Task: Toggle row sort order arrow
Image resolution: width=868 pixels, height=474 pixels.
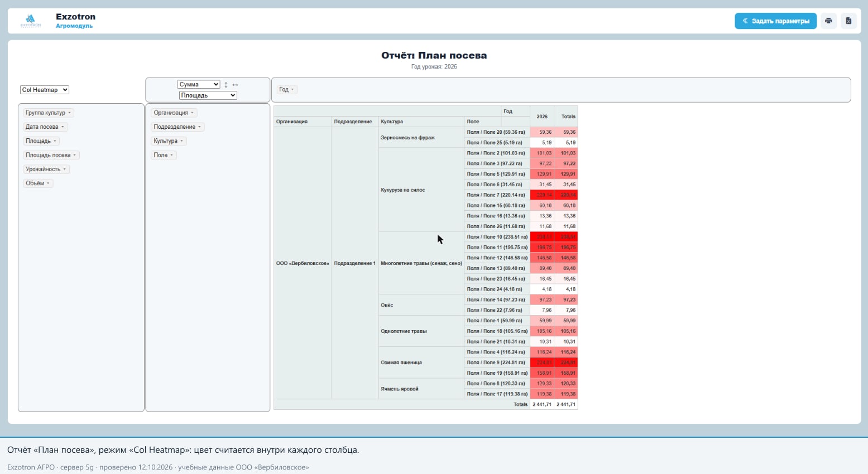Action: pyautogui.click(x=226, y=85)
